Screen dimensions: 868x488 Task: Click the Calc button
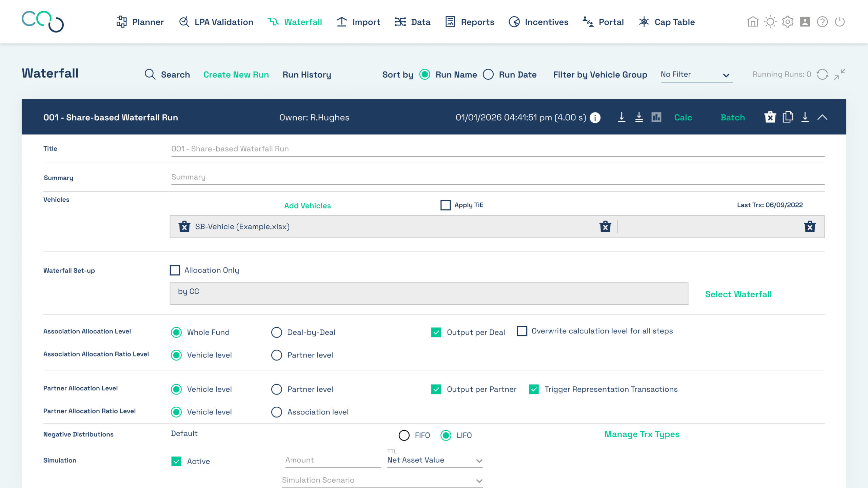(683, 117)
